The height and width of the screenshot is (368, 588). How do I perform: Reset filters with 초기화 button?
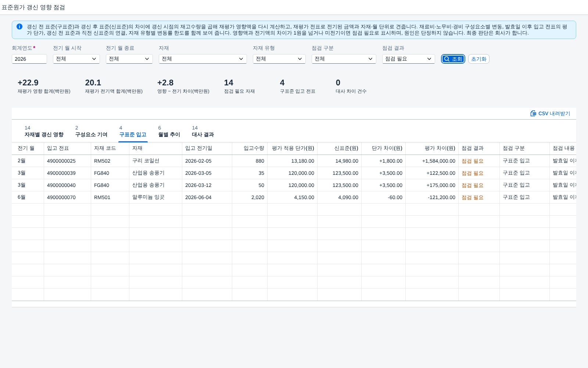[x=478, y=59]
